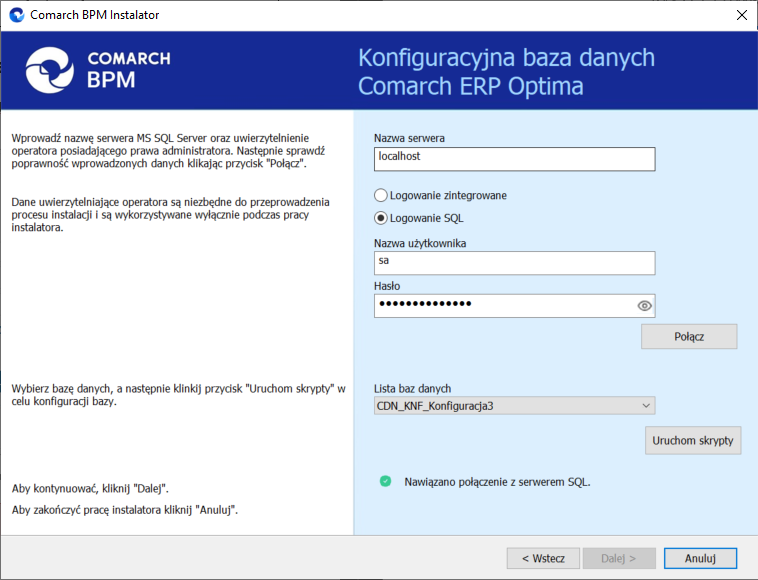
Task: Close the installer window
Action: point(742,15)
